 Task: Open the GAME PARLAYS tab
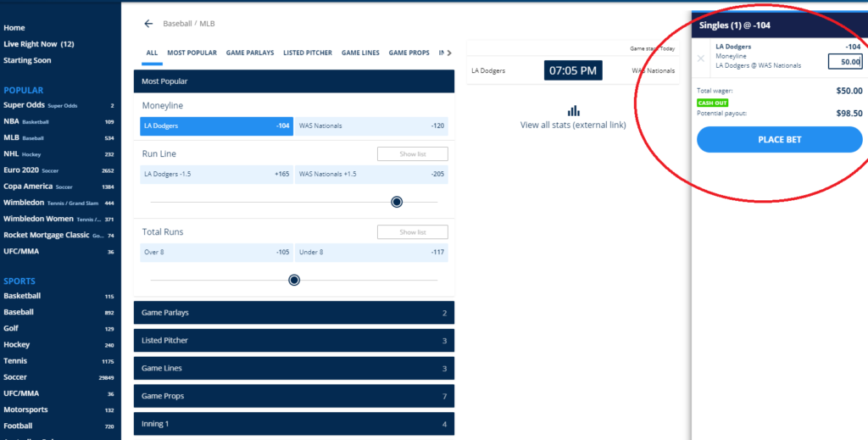click(250, 53)
